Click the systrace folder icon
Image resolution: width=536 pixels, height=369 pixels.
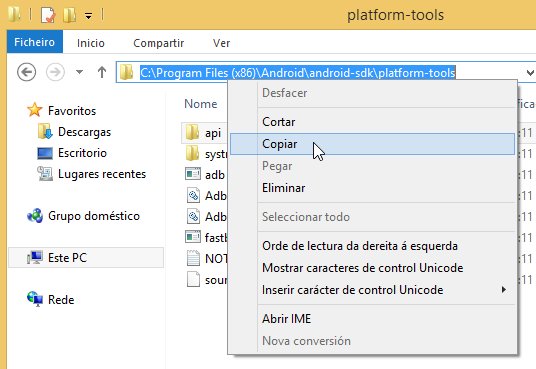192,153
